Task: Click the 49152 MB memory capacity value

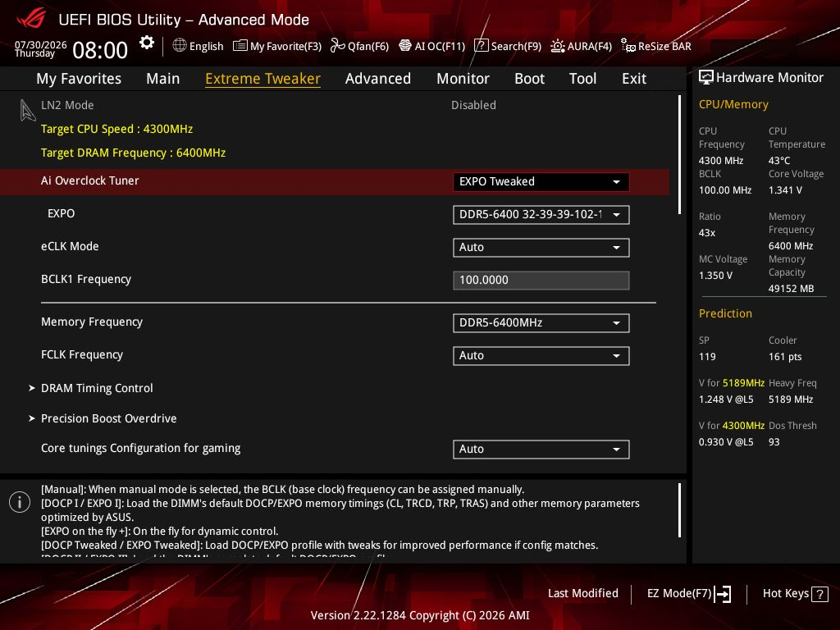Action: (792, 288)
